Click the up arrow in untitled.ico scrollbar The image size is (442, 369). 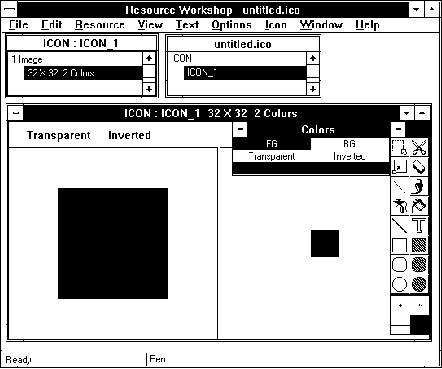tap(313, 58)
